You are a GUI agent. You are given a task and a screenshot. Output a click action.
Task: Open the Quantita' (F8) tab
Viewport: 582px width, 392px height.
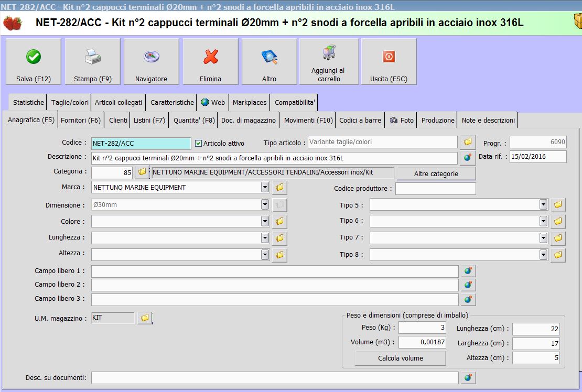tap(194, 120)
